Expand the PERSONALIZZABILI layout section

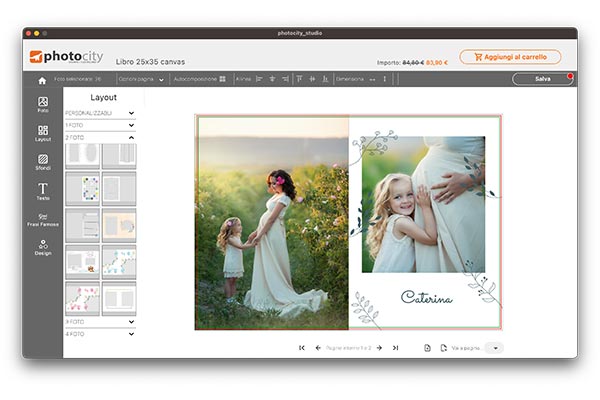[x=100, y=113]
